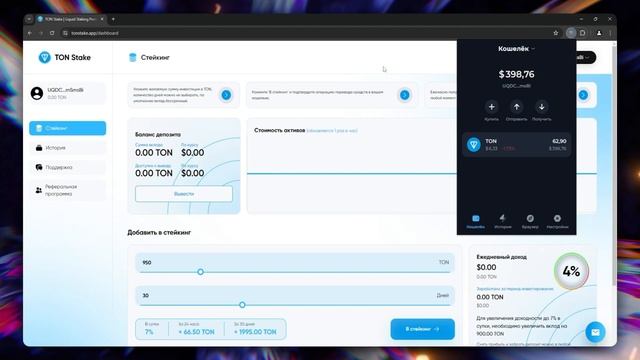Click the TON Stake logo
This screenshot has width=640, height=360.
point(64,57)
